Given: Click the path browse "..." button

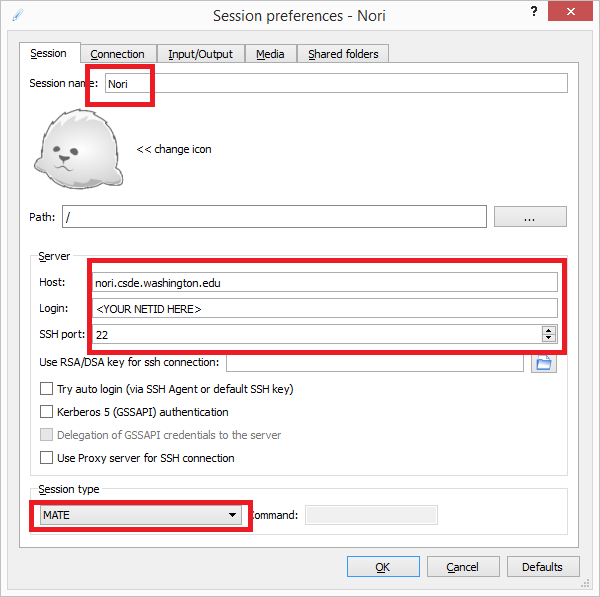Looking at the screenshot, I should (x=530, y=217).
